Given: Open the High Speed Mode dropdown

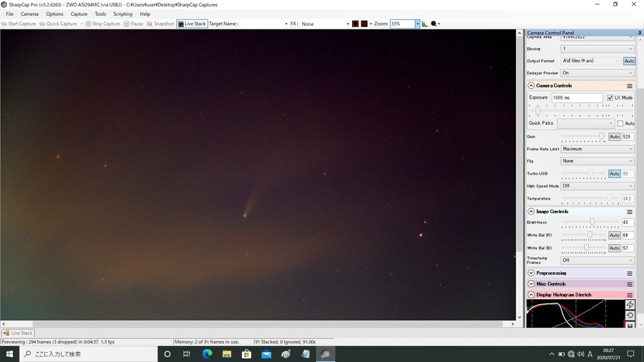Looking at the screenshot, I should (x=597, y=186).
